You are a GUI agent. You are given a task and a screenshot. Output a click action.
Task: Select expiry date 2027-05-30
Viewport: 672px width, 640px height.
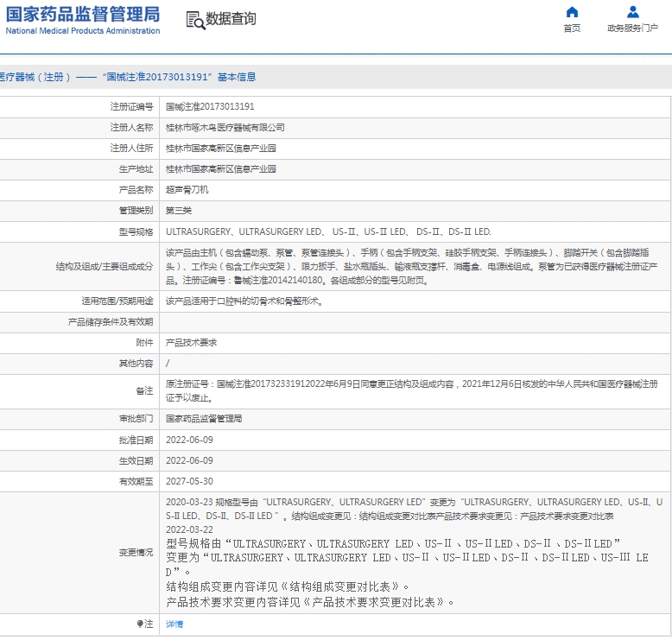[x=189, y=481]
